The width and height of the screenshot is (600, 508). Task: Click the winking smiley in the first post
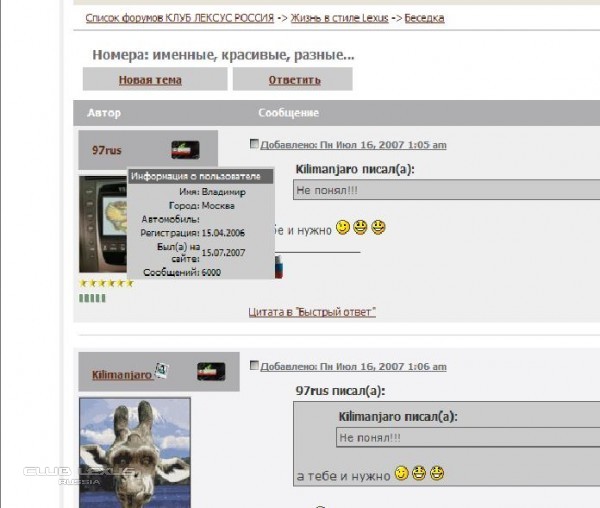(342, 228)
